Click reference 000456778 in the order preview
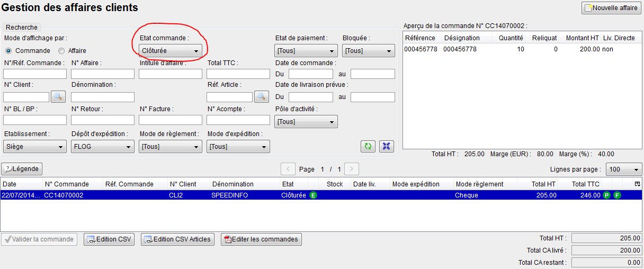The height and width of the screenshot is (269, 644). click(421, 49)
